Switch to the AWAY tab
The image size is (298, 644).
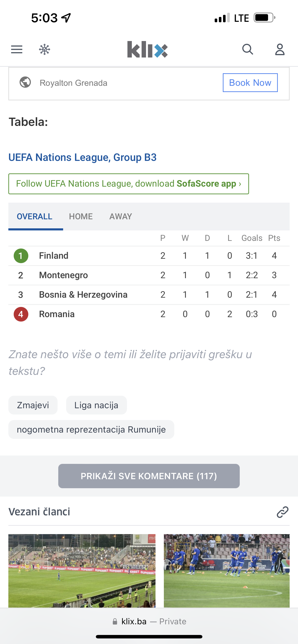(121, 217)
